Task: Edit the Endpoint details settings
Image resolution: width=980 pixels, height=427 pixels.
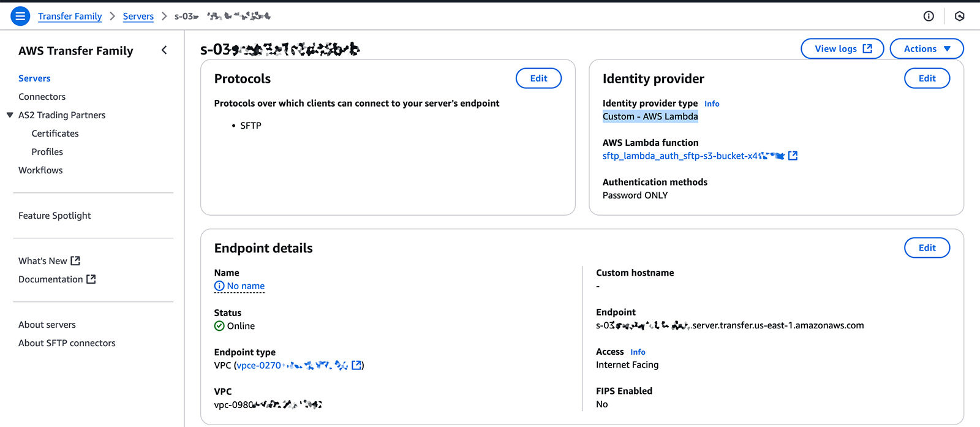Action: (926, 248)
